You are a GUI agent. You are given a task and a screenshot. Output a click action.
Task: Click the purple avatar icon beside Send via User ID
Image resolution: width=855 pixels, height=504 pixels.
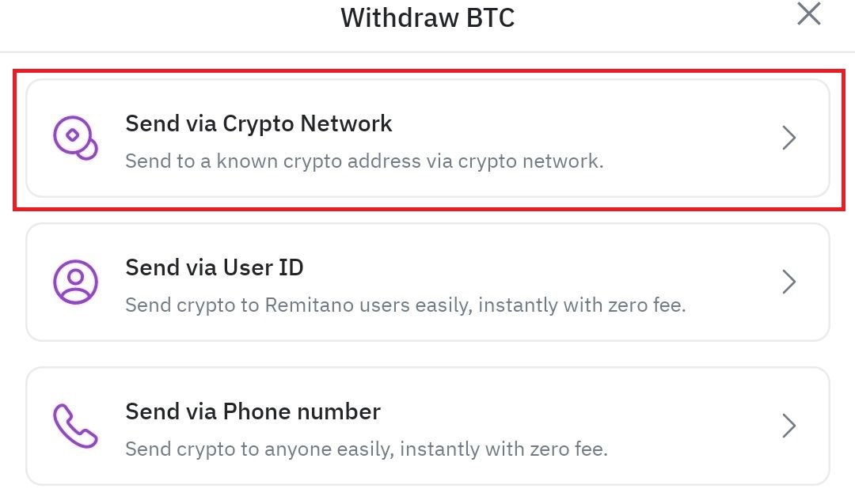[x=74, y=282]
